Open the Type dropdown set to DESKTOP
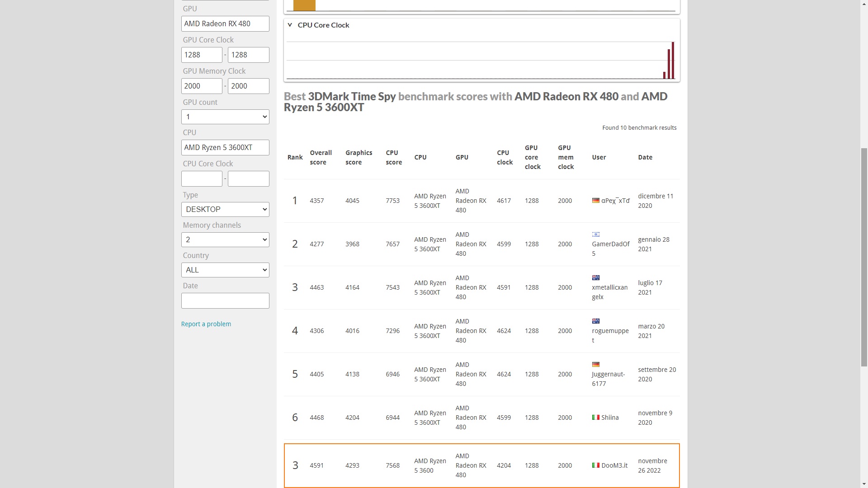The image size is (868, 488). click(x=225, y=210)
